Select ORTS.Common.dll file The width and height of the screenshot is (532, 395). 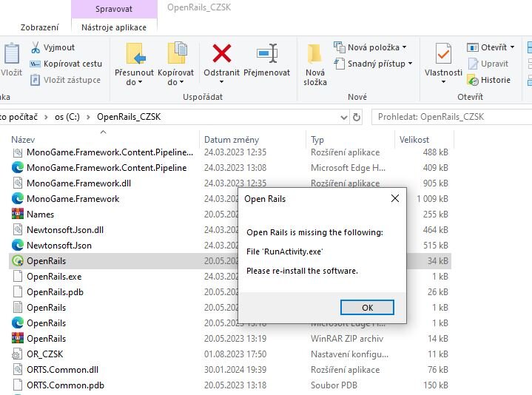click(x=62, y=370)
